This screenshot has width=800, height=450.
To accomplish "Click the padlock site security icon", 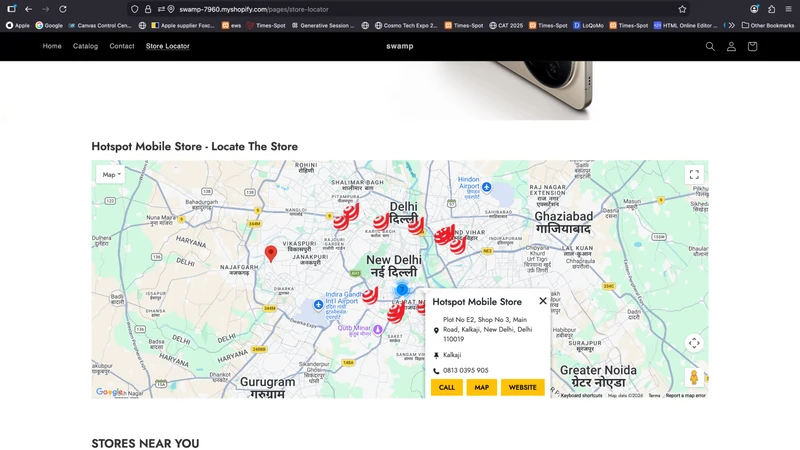I will pos(147,9).
